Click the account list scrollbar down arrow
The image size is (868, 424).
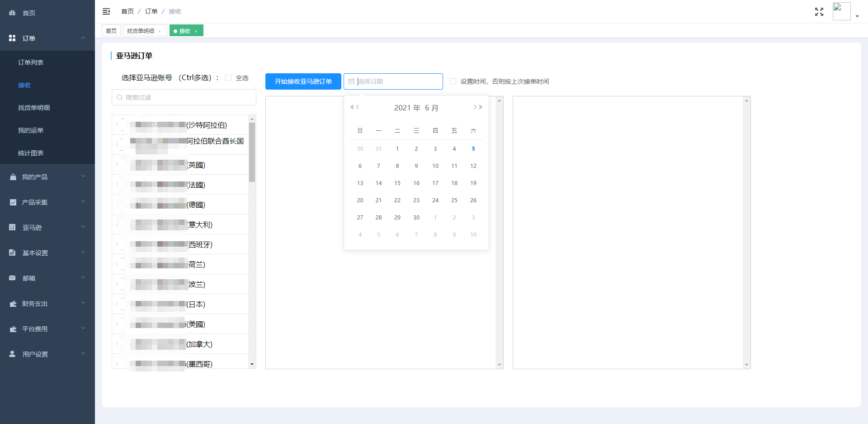[252, 364]
